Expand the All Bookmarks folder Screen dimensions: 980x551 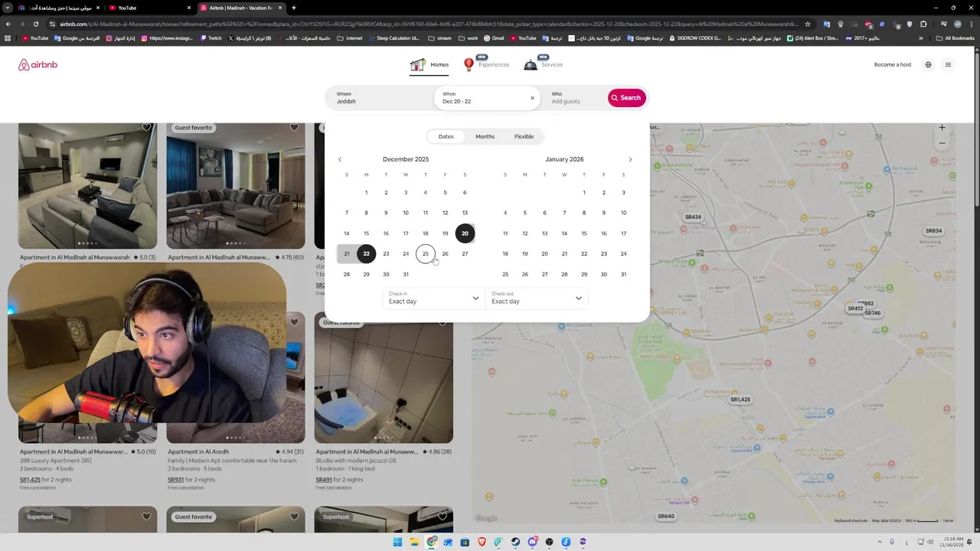(955, 37)
